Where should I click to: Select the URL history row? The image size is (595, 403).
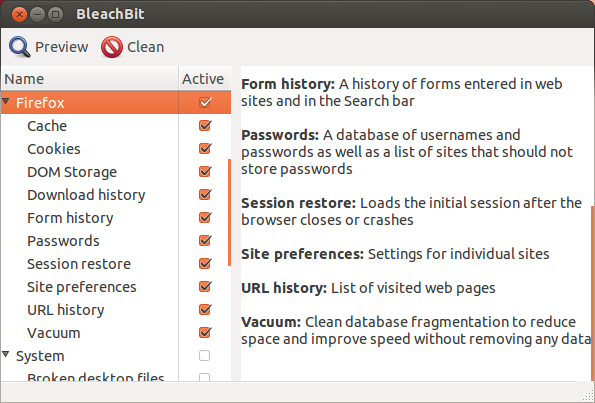coord(116,310)
